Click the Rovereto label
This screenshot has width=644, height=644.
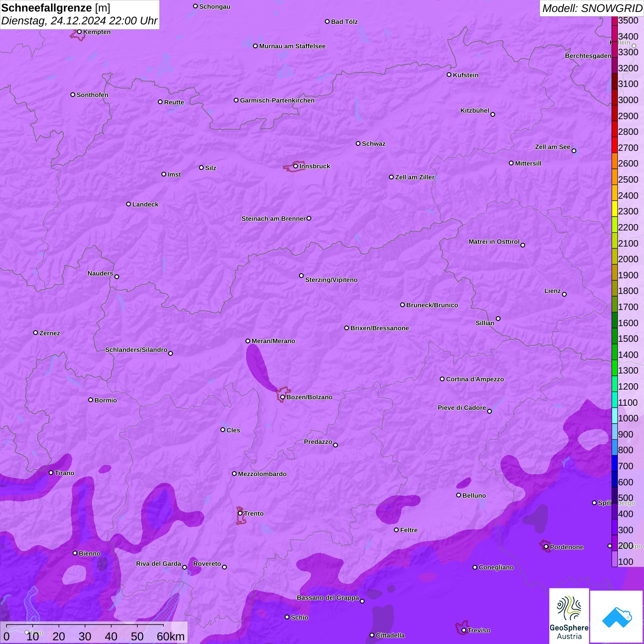(x=207, y=563)
